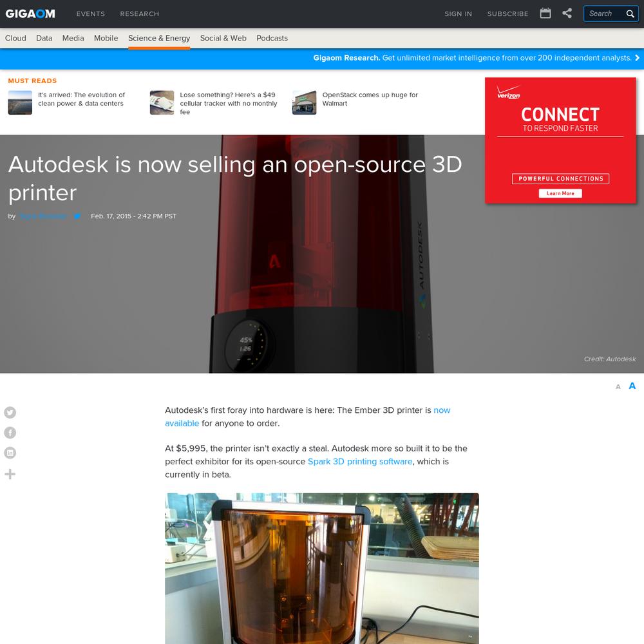Click Learn More in Verizon ad
Screen dimensions: 644x644
point(560,193)
